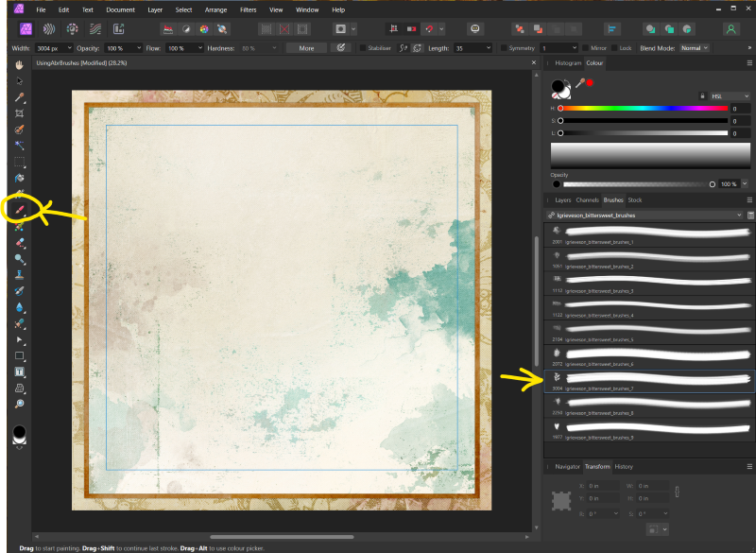Choose the Rectangle shape tool
This screenshot has height=553, width=756.
[x=19, y=355]
